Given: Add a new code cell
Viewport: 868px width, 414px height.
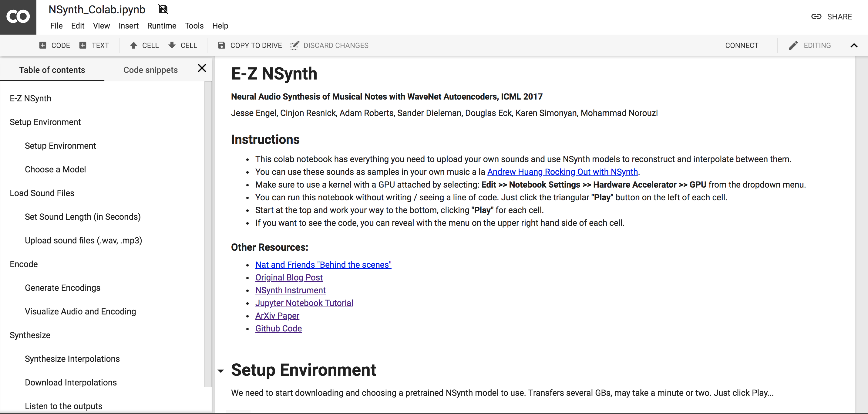Looking at the screenshot, I should [55, 45].
